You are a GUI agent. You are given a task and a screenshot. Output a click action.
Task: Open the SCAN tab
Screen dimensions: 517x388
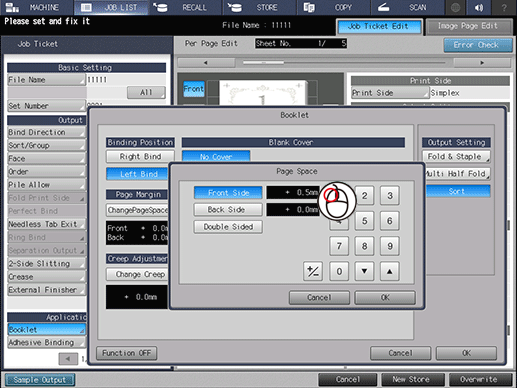[x=407, y=7]
